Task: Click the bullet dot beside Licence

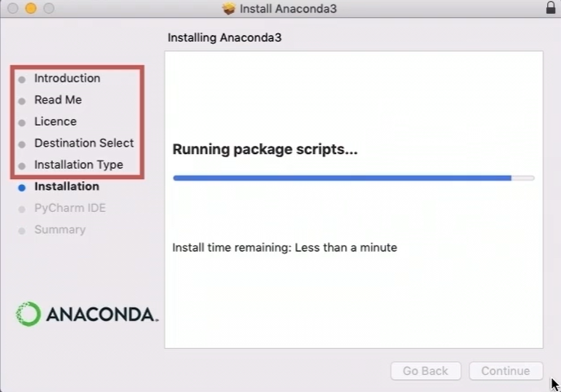Action: (x=22, y=122)
